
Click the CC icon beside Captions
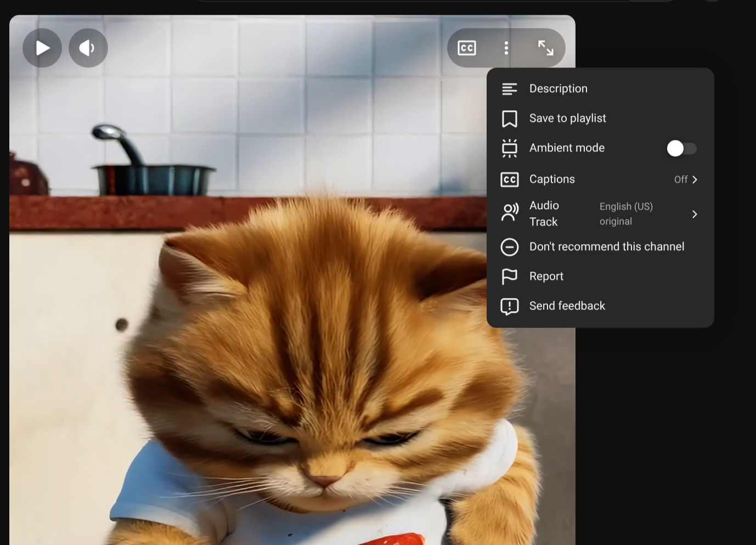[510, 179]
